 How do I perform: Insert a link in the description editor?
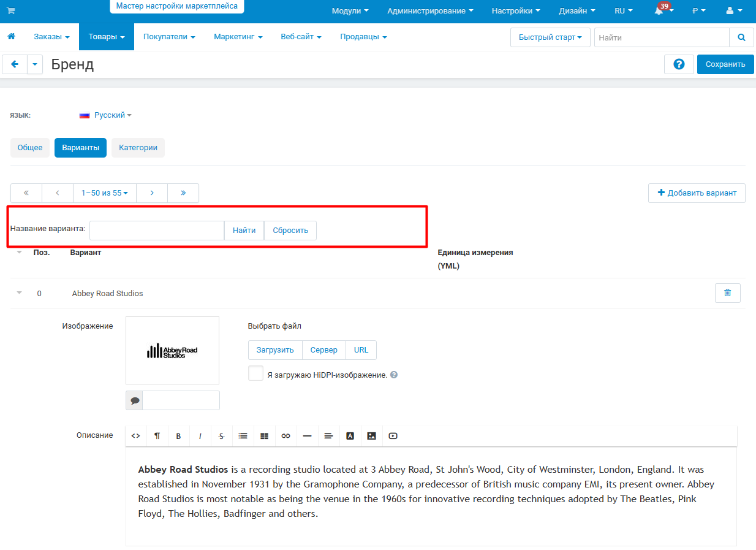pos(286,436)
